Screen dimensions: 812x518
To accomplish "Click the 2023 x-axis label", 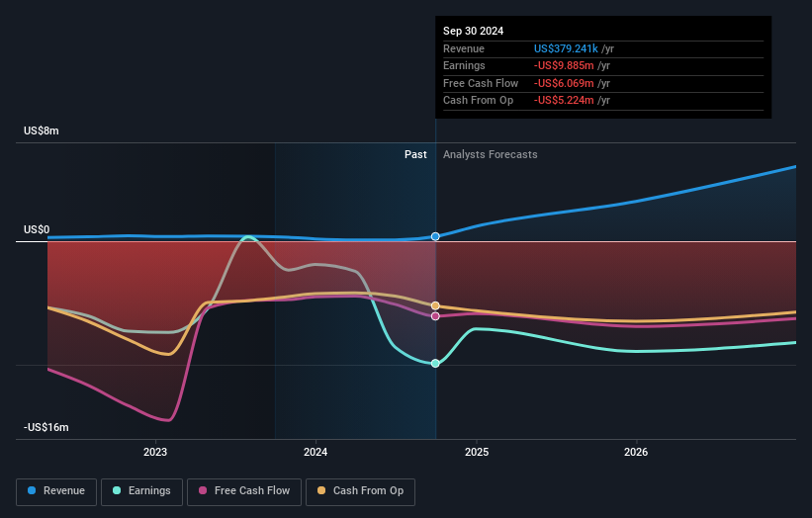I will tap(155, 453).
